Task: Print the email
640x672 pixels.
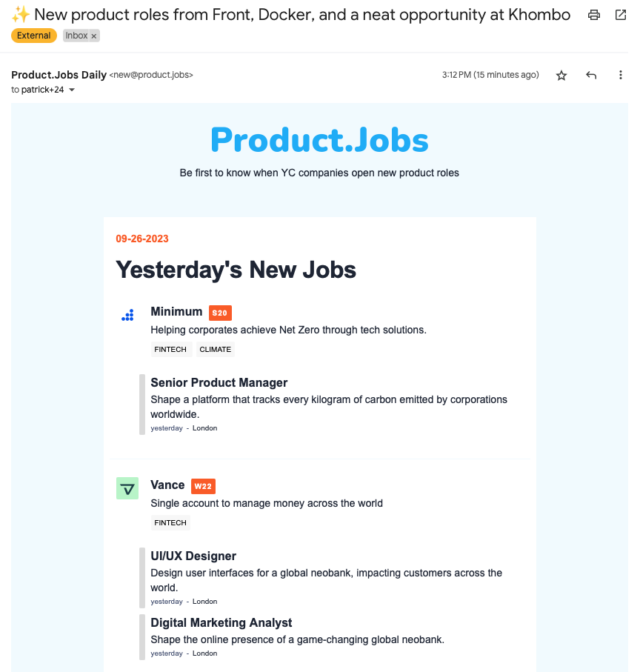Action: (x=593, y=15)
